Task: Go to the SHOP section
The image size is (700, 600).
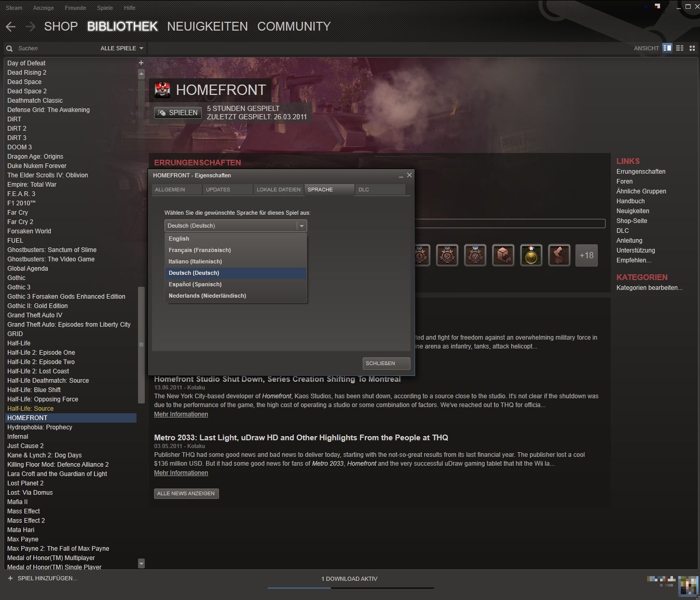Action: click(x=61, y=26)
